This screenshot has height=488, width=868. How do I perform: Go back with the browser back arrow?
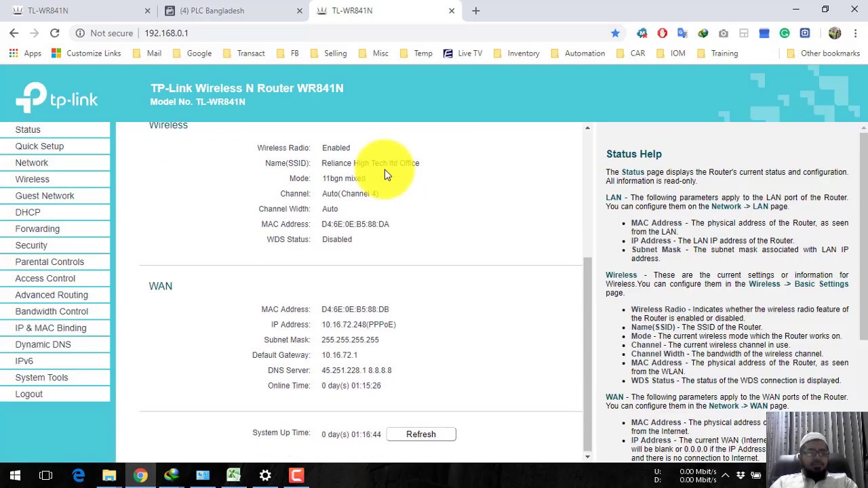coord(14,33)
